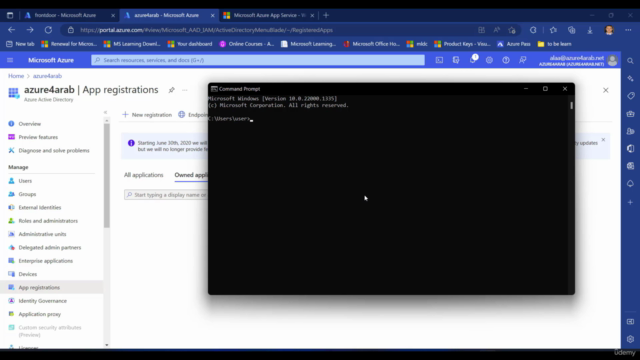The width and height of the screenshot is (640, 360).
Task: Open browser favorites star icon
Action: (553, 30)
